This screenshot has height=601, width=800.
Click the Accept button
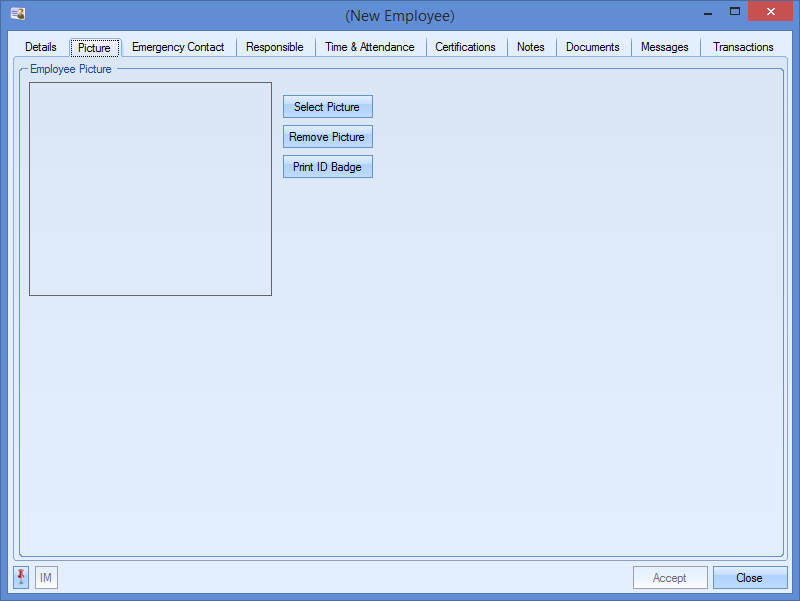pos(670,578)
